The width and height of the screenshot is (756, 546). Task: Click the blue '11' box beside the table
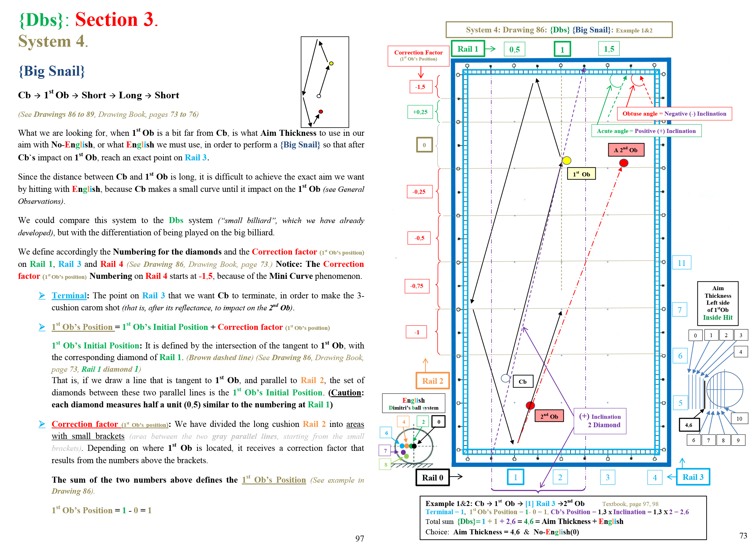(x=682, y=263)
